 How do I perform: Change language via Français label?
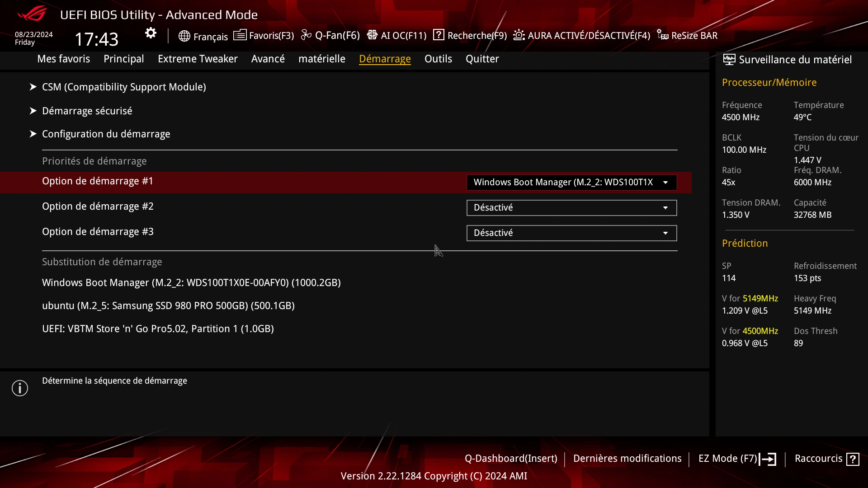[x=211, y=37]
